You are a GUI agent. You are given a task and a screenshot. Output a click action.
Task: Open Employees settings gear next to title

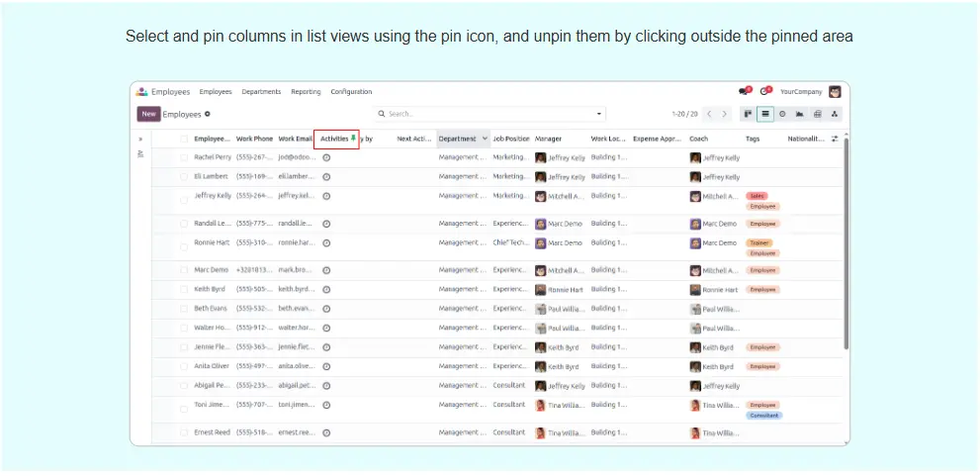pyautogui.click(x=208, y=114)
